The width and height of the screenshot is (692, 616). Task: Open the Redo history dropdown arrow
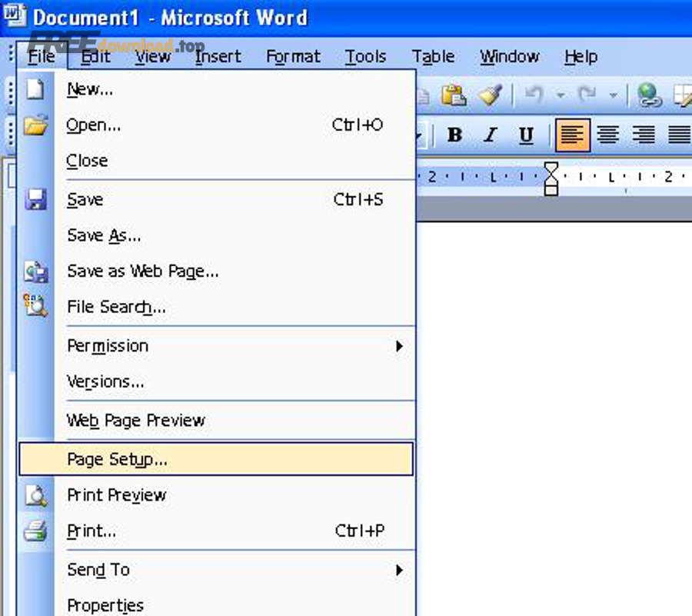coord(614,95)
